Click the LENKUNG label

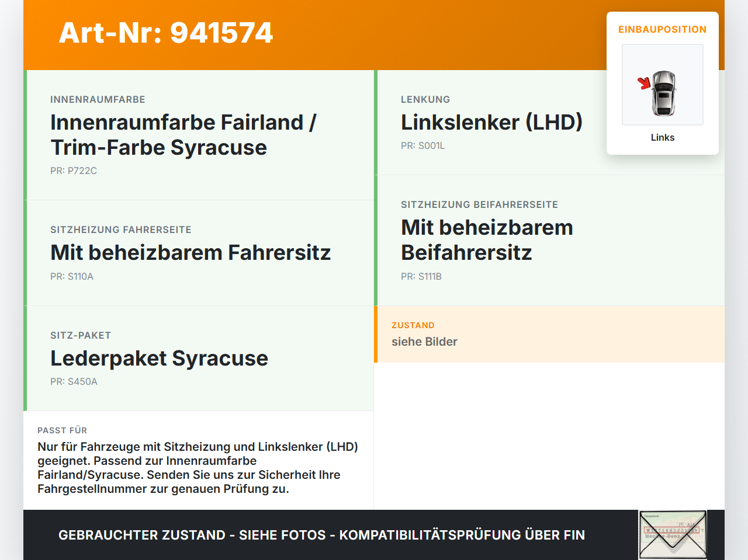click(425, 100)
